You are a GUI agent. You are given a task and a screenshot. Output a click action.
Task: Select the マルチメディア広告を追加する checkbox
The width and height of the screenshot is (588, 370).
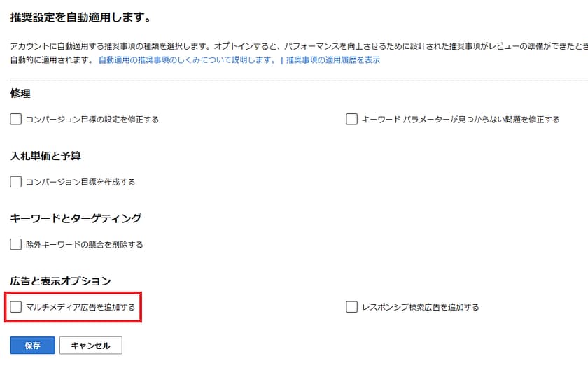point(16,306)
